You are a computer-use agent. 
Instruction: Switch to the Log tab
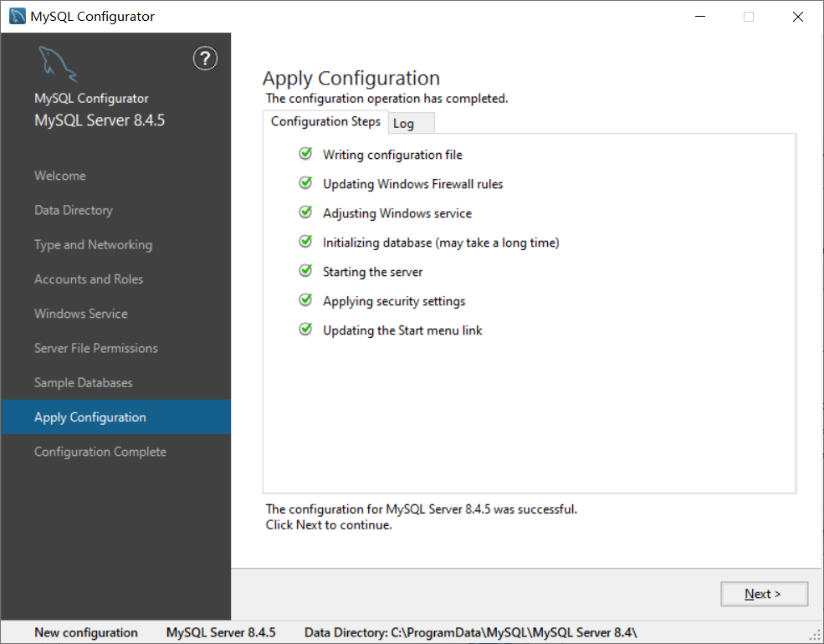pyautogui.click(x=412, y=124)
